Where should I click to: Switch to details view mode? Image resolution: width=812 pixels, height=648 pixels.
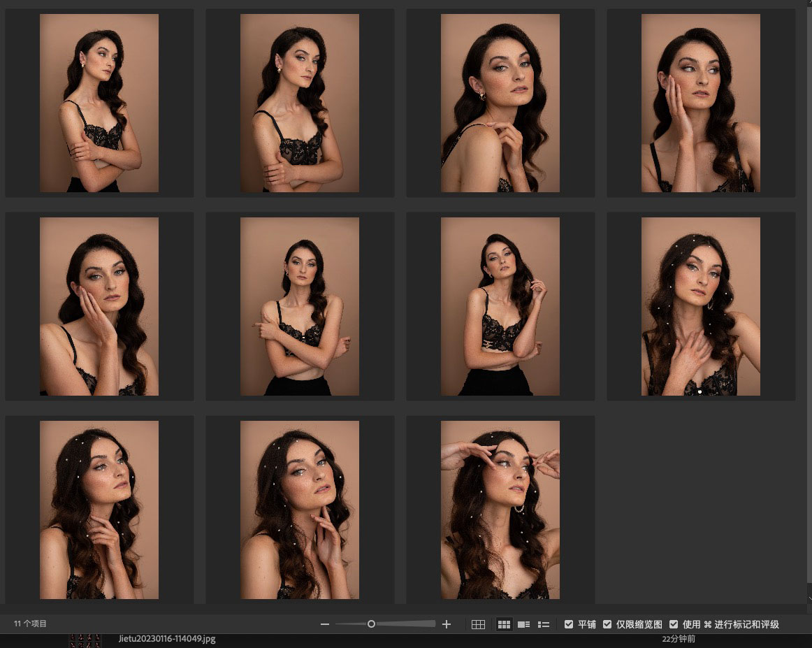pos(523,624)
